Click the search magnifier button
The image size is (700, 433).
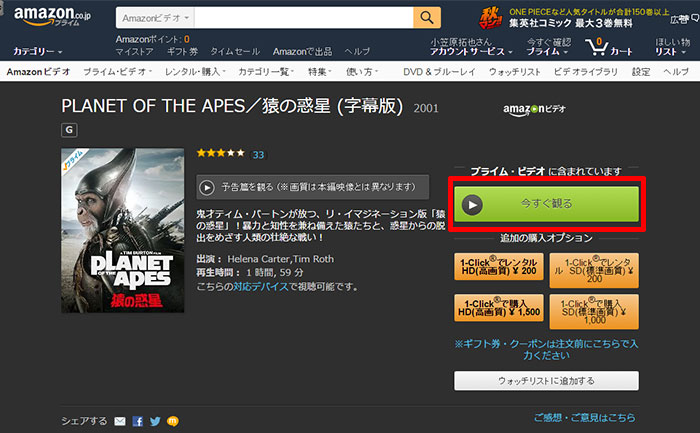coord(427,18)
